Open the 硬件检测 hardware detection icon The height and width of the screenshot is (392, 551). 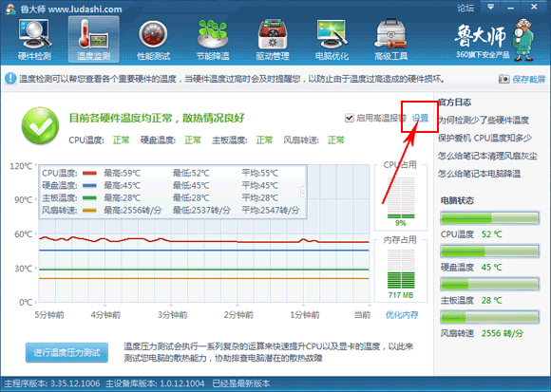pos(35,40)
